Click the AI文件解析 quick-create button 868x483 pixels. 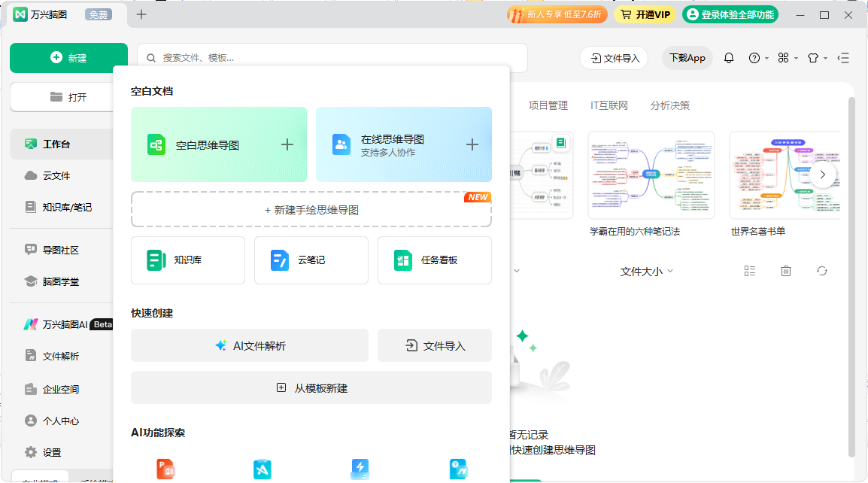pyautogui.click(x=250, y=345)
